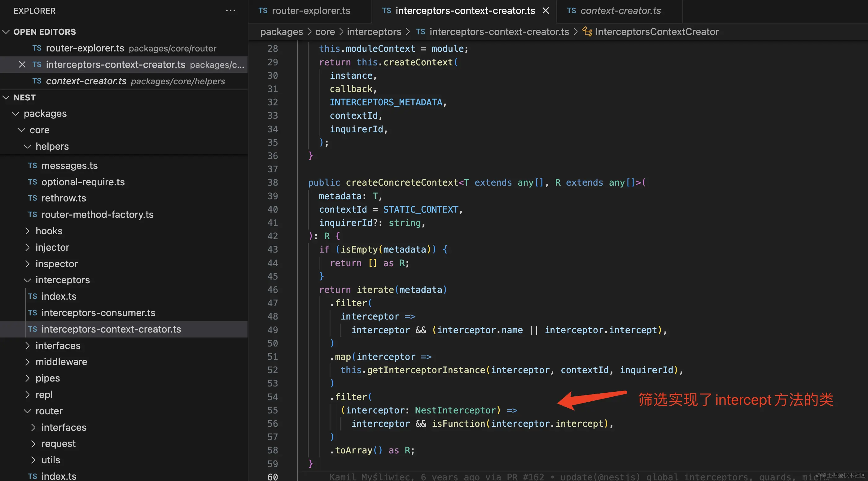This screenshot has width=868, height=481.
Task: Open index.ts in interceptors folder
Action: tap(124, 296)
